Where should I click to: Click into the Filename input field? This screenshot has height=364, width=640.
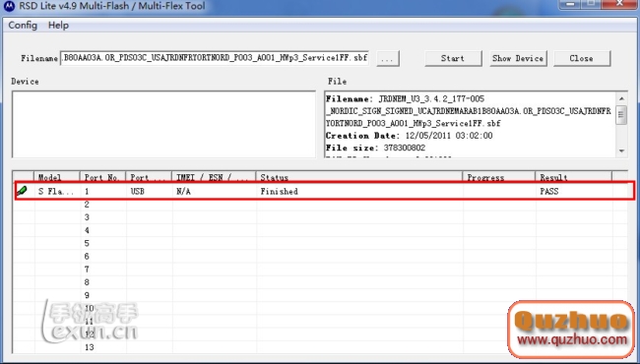(215, 58)
